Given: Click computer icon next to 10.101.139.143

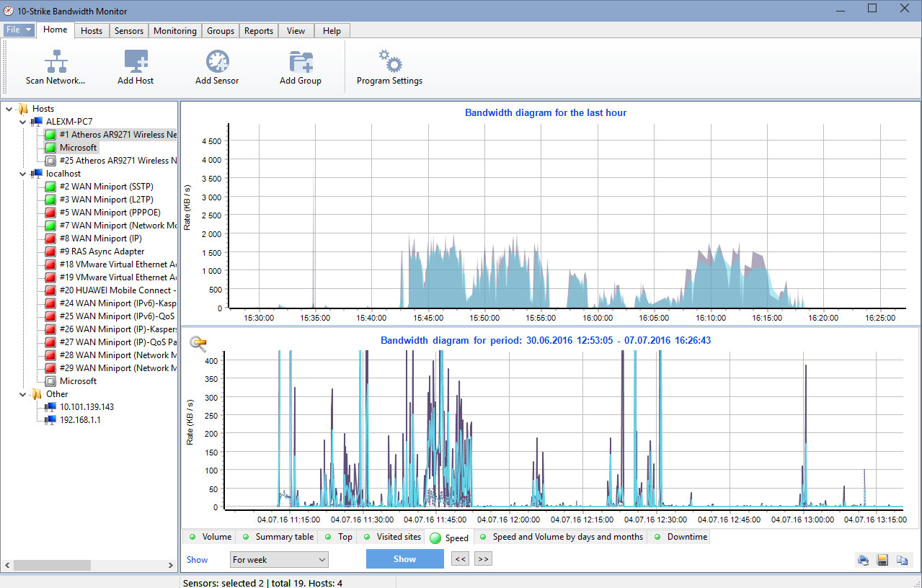Looking at the screenshot, I should click(50, 407).
